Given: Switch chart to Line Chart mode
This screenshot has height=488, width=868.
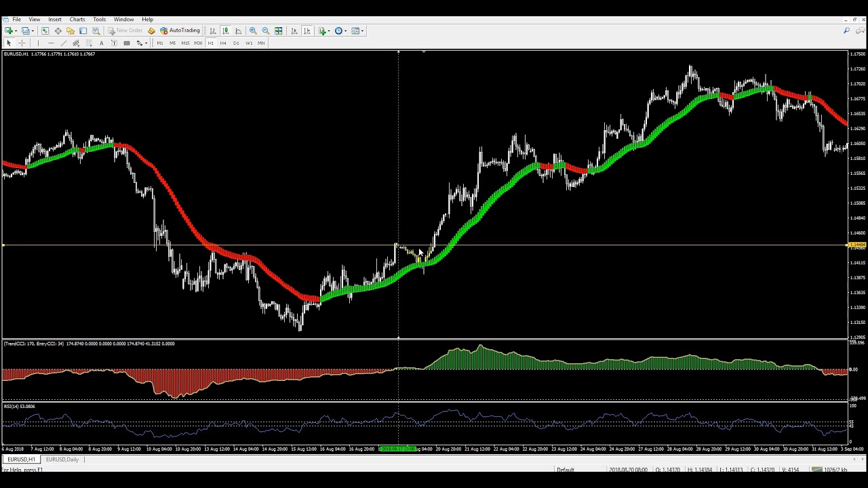Looking at the screenshot, I should click(x=238, y=30).
